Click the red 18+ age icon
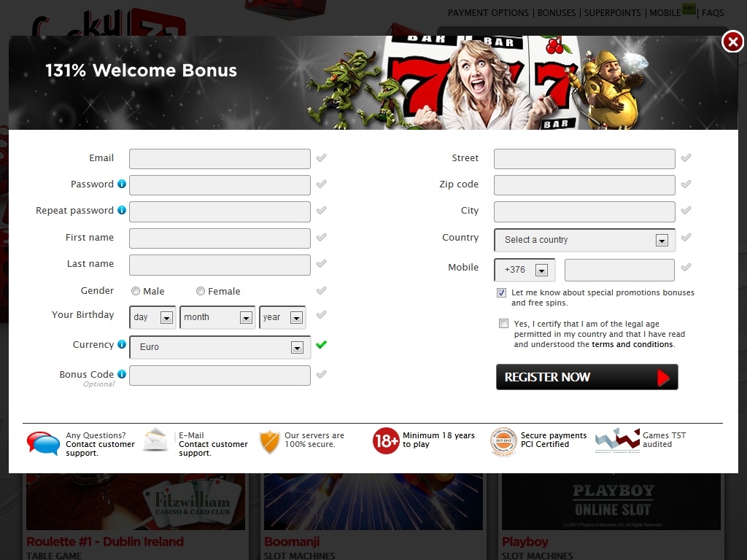The width and height of the screenshot is (747, 560). click(x=386, y=441)
